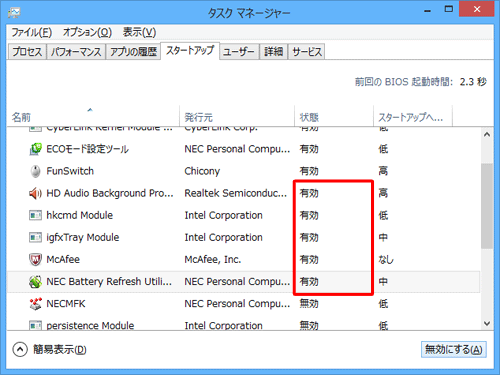Sort by the 名前 column header
The height and width of the screenshot is (375, 500).
93,117
